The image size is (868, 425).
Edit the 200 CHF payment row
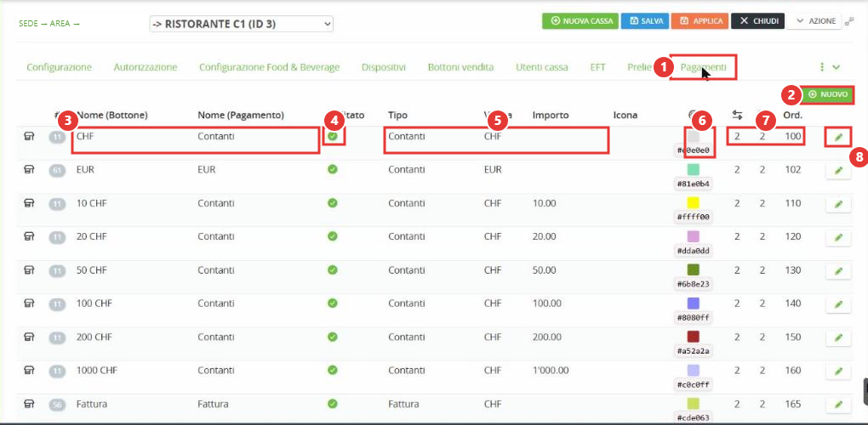point(838,338)
